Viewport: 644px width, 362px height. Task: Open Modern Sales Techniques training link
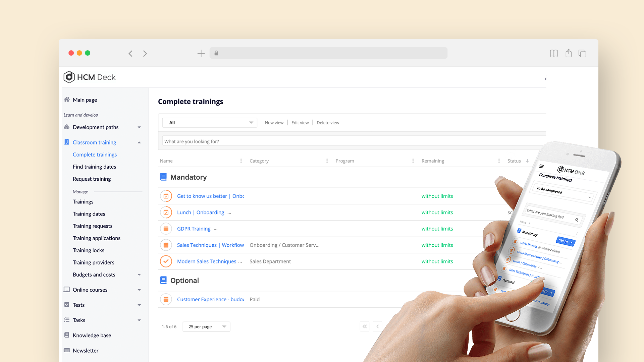point(207,261)
